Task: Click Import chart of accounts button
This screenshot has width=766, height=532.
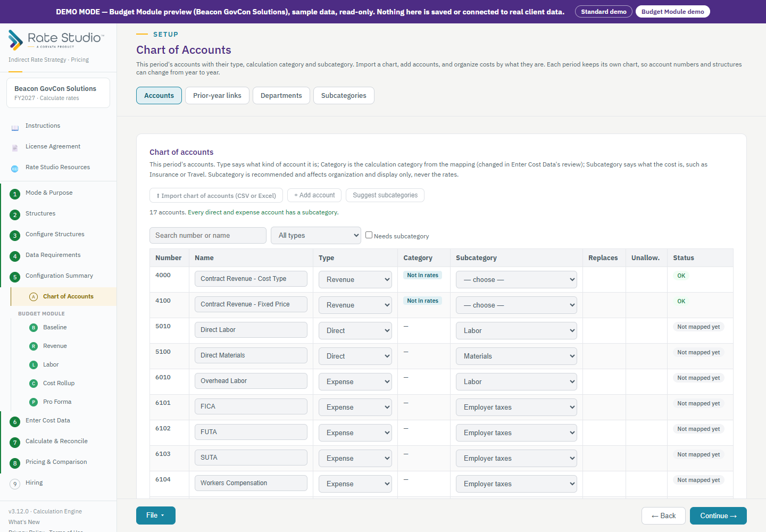Action: [x=217, y=195]
